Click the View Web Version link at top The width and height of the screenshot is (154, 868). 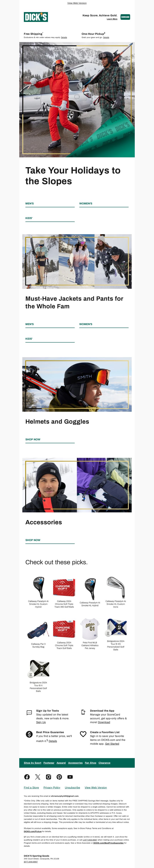click(x=77, y=3)
